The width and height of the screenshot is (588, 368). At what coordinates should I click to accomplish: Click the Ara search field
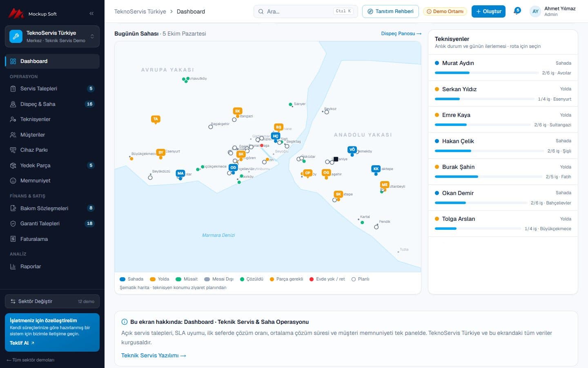[306, 11]
